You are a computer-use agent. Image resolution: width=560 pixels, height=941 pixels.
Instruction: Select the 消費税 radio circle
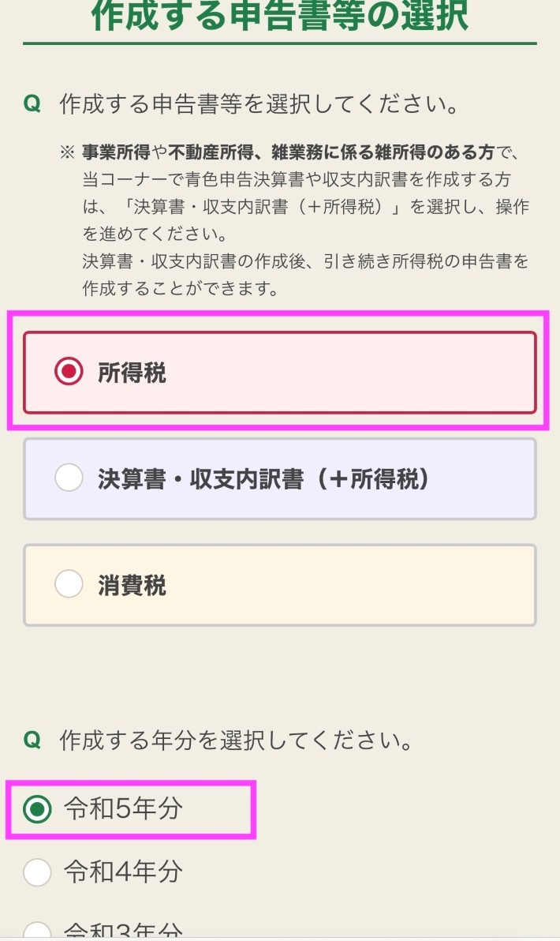point(69,584)
